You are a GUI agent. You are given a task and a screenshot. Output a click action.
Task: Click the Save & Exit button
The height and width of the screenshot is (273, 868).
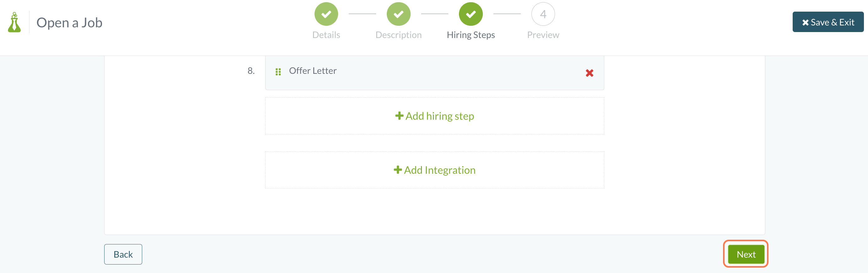click(828, 22)
